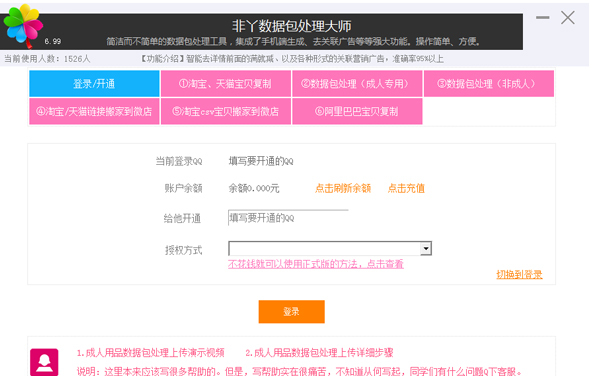Open the 登录/开通 tab
The image size is (592, 376).
pos(94,83)
